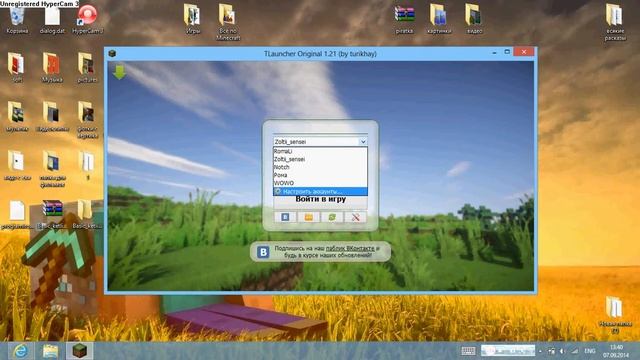
Task: Open the launcher settings tools button
Action: 356,217
